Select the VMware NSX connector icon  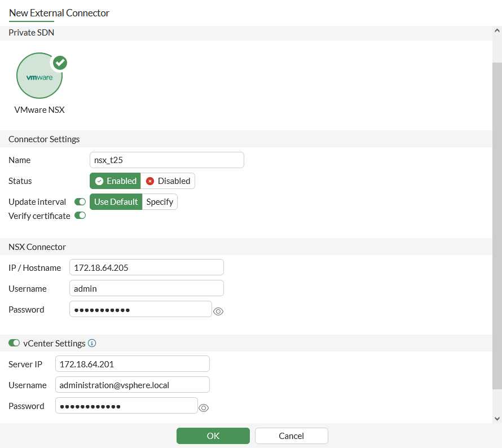(39, 76)
